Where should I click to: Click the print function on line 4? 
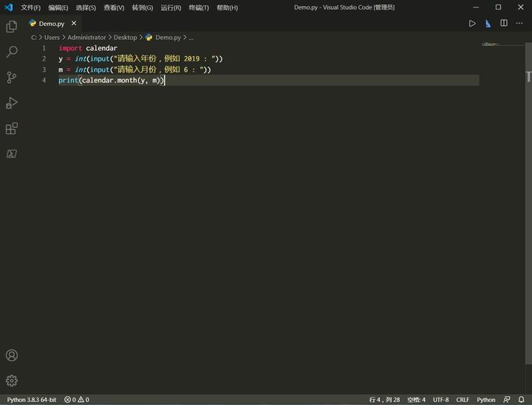[x=68, y=80]
